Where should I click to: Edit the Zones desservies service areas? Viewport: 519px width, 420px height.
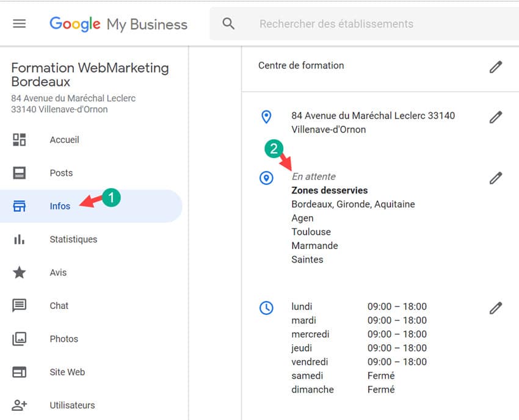point(496,178)
